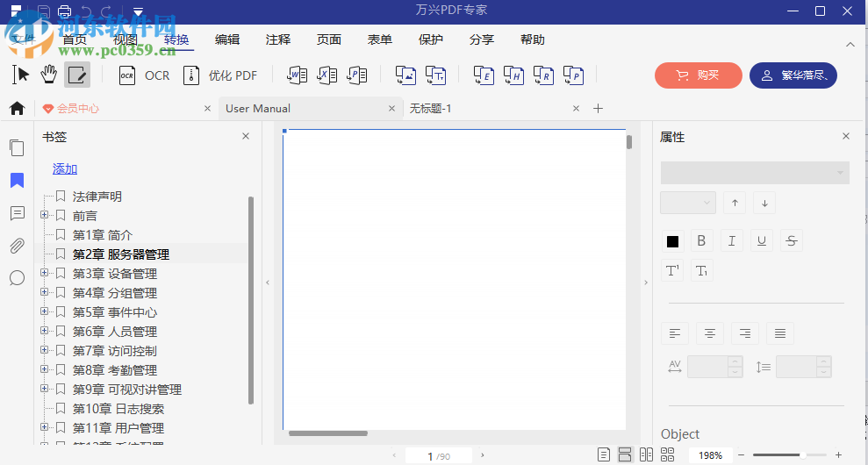
Task: Convert PDF to EPUB icon
Action: (484, 75)
